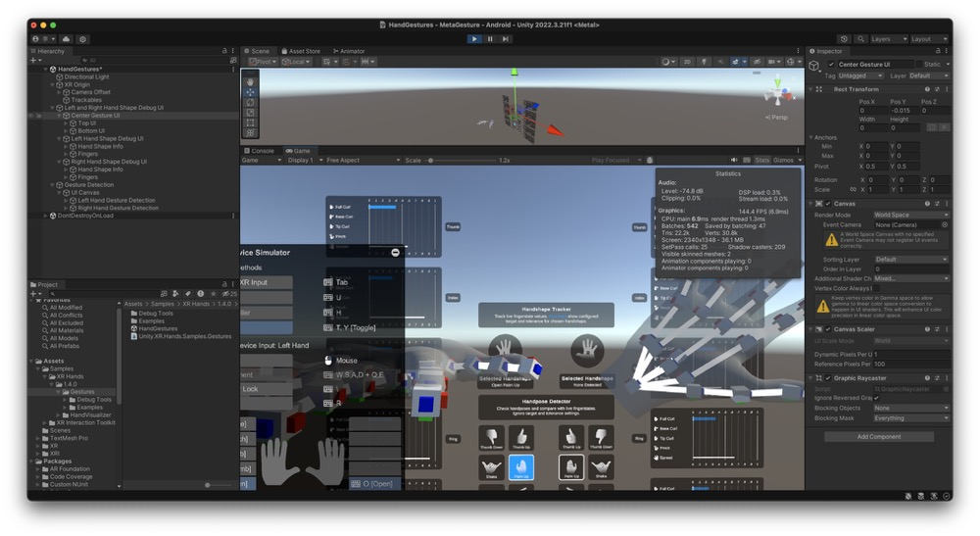Switch to the Asset Store tab
The height and width of the screenshot is (536, 980).
[x=301, y=51]
